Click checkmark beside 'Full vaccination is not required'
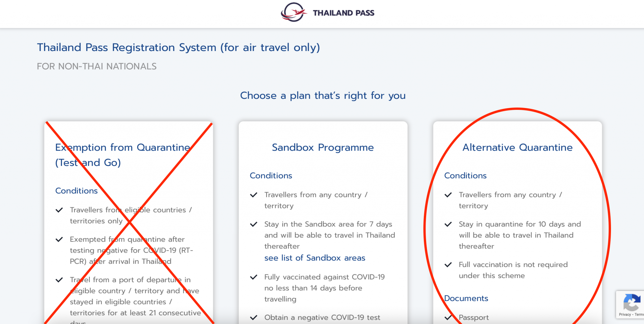The width and height of the screenshot is (644, 324). [448, 265]
